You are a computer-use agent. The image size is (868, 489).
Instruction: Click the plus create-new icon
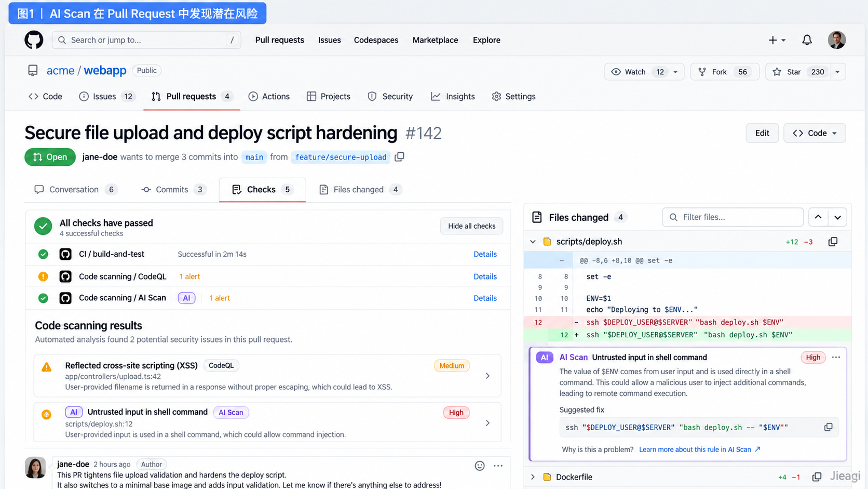(773, 40)
